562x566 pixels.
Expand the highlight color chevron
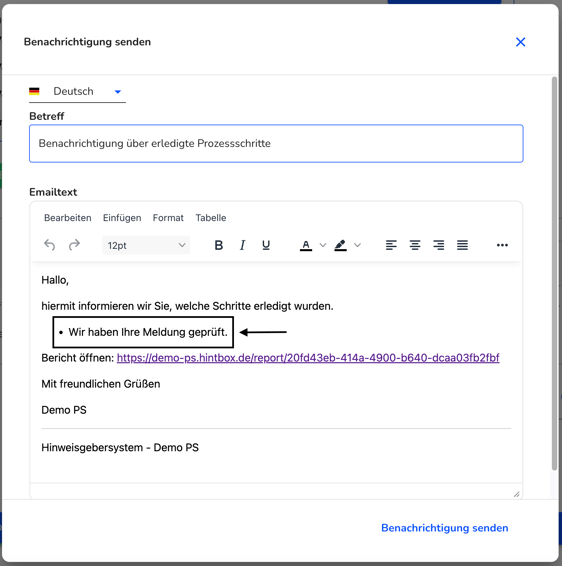[357, 245]
